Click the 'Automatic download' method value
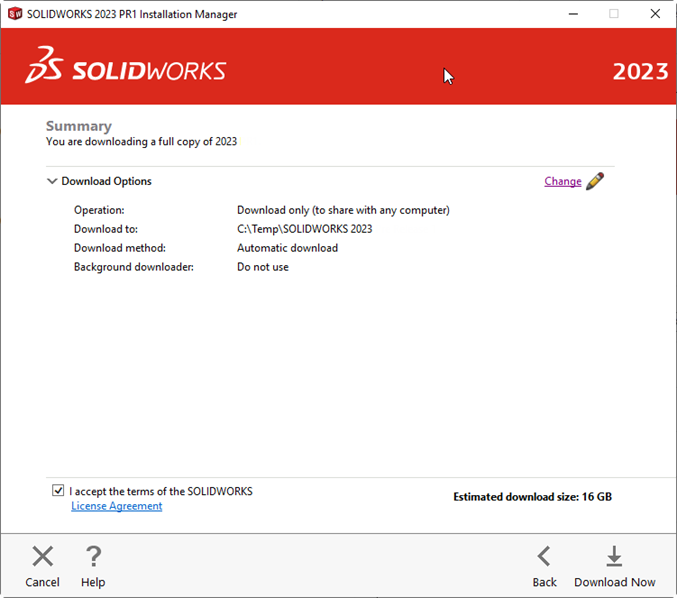This screenshot has width=677, height=598. [x=287, y=248]
